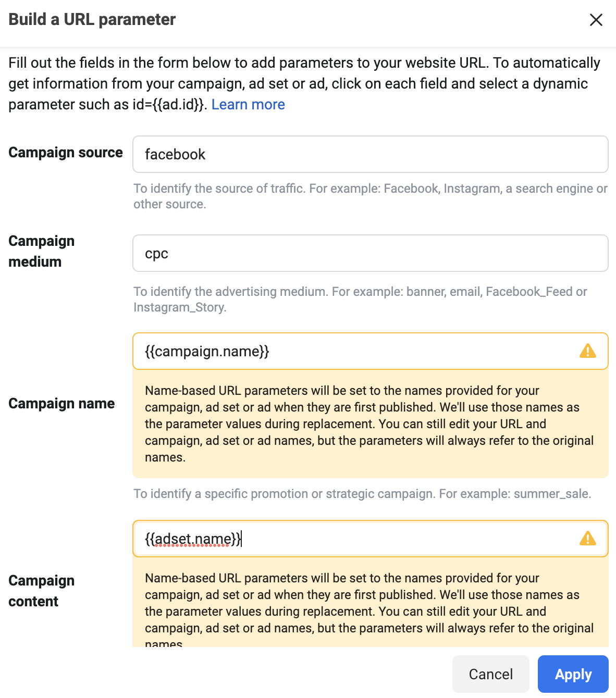This screenshot has width=616, height=698.
Task: Open the Learn more link
Action: [x=248, y=104]
